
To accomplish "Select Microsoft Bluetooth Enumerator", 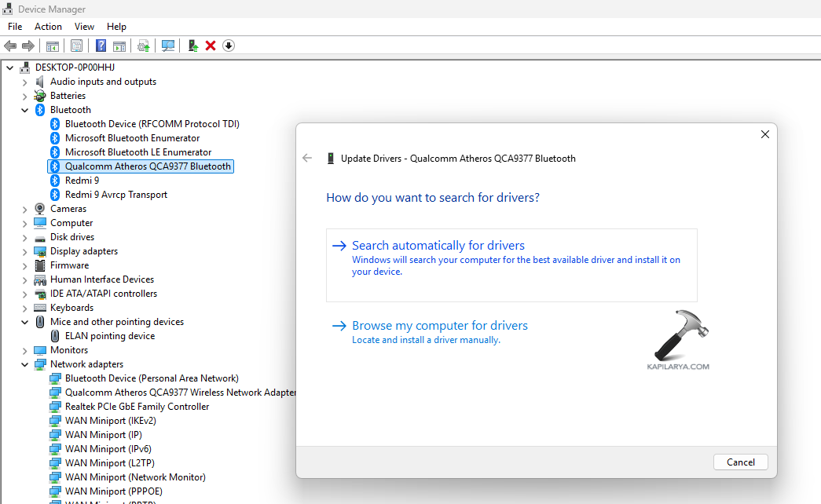I will coord(133,138).
